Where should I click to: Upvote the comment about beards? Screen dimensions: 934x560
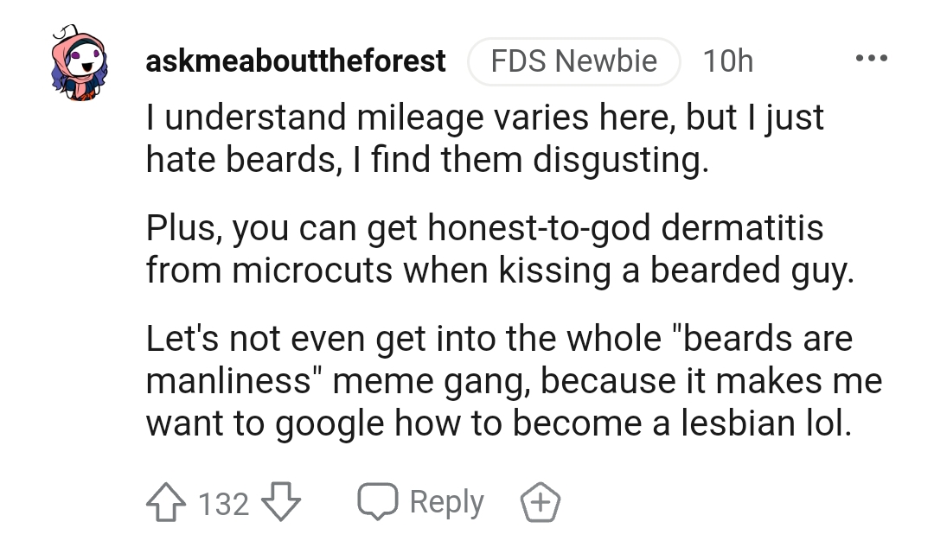(x=165, y=503)
